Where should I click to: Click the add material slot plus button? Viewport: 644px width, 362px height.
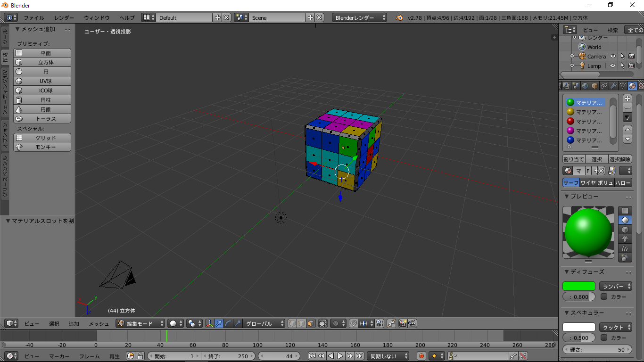627,99
